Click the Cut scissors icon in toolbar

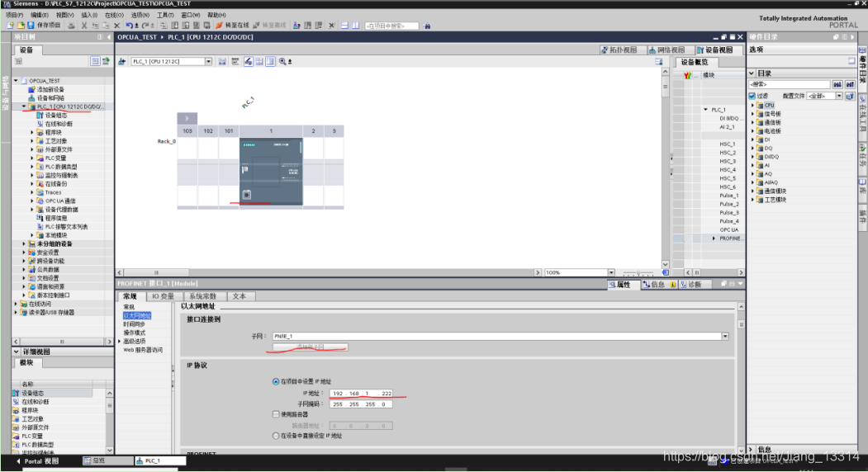(x=84, y=26)
